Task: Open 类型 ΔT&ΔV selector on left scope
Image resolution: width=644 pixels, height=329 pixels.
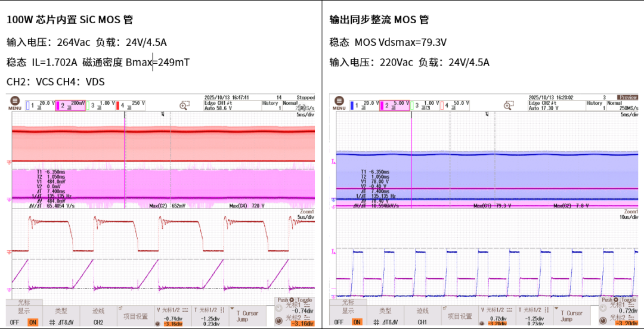Action: 61,316
